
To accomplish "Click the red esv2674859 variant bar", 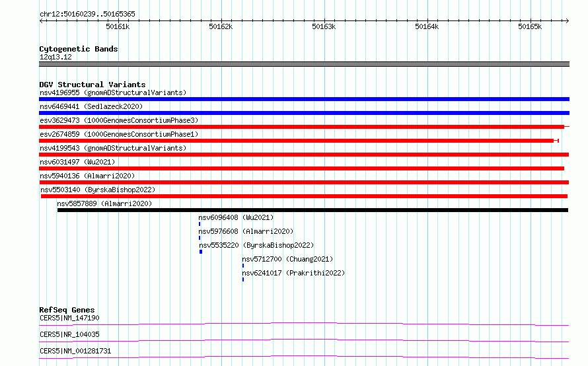I will click(299, 141).
